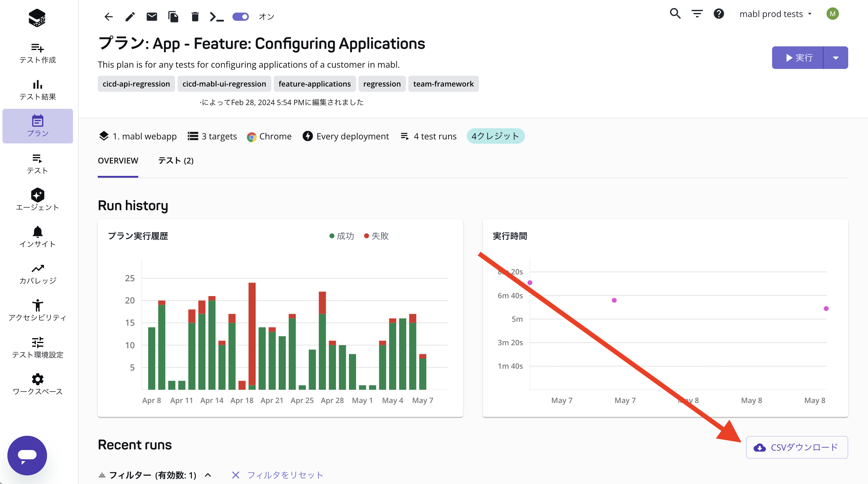Open the user avatar M menu
Image resolution: width=868 pixels, height=484 pixels.
point(832,14)
